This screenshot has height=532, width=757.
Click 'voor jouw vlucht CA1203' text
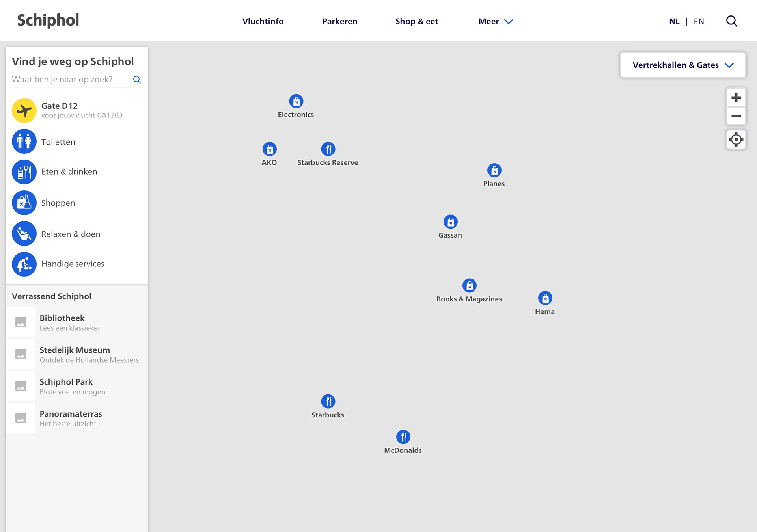pos(82,115)
